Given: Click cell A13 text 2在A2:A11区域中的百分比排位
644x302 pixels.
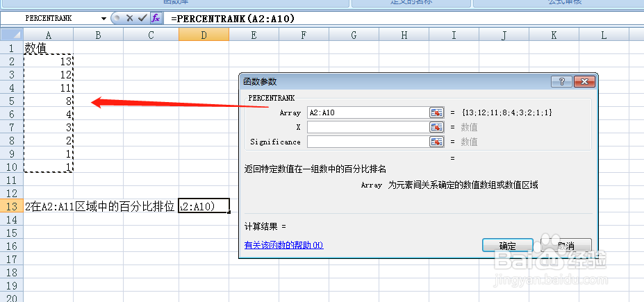Looking at the screenshot, I should click(100, 206).
